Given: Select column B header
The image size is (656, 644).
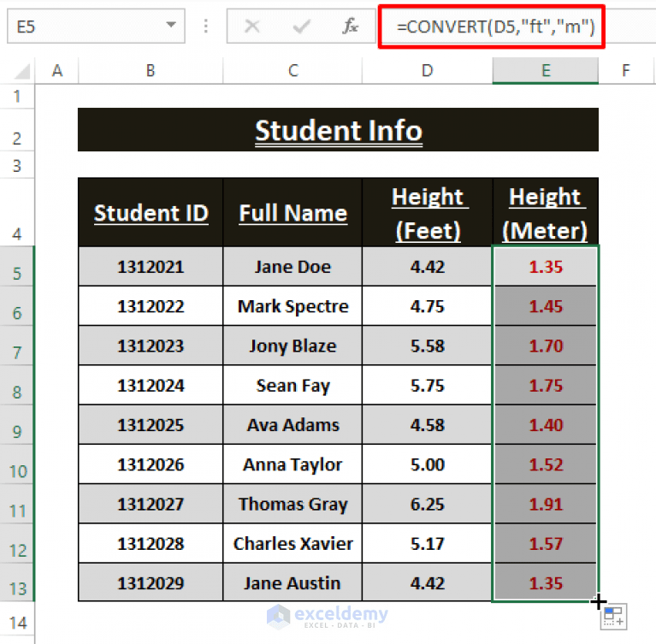Looking at the screenshot, I should 151,71.
